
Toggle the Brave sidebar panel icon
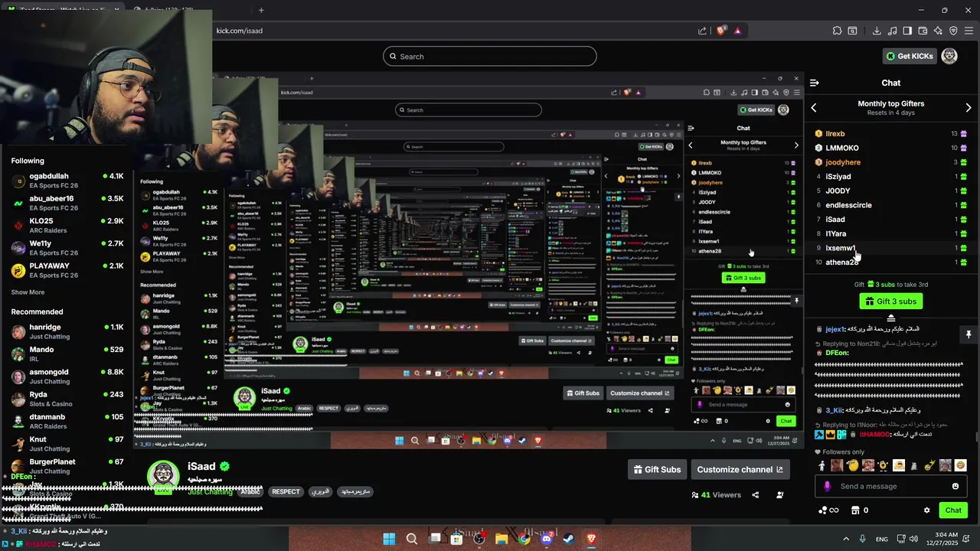[907, 31]
